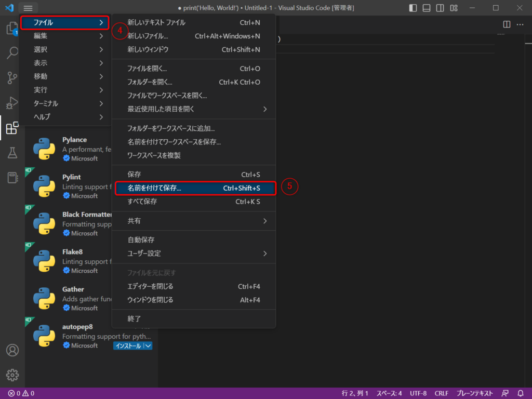The height and width of the screenshot is (399, 532).
Task: Select the Gather extension icon
Action: point(44,298)
